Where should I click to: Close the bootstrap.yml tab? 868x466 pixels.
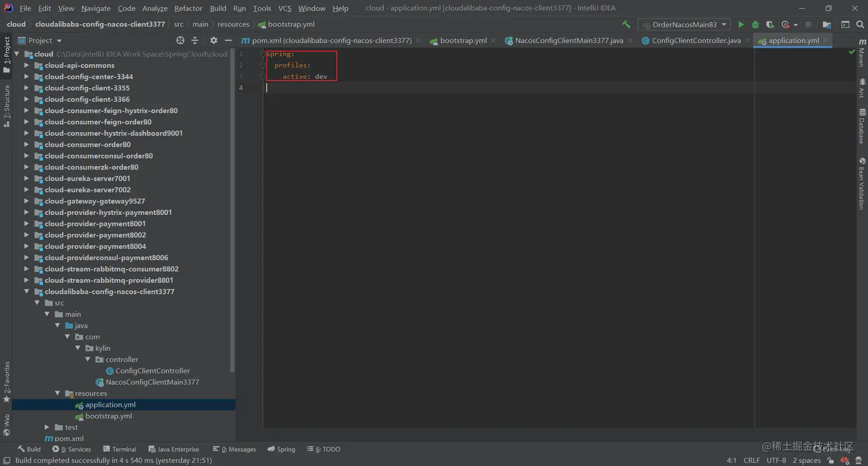(x=493, y=40)
